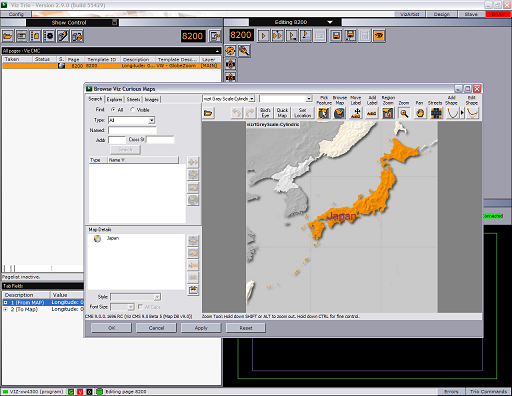The image size is (512, 396).
Task: Open the Config menu
Action: click(x=16, y=14)
